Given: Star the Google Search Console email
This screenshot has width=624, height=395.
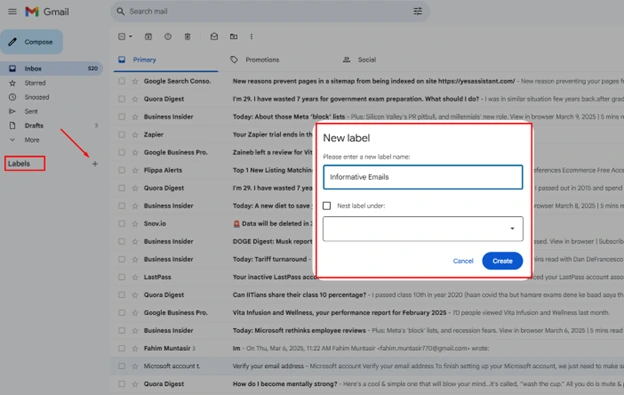Looking at the screenshot, I should click(x=135, y=81).
